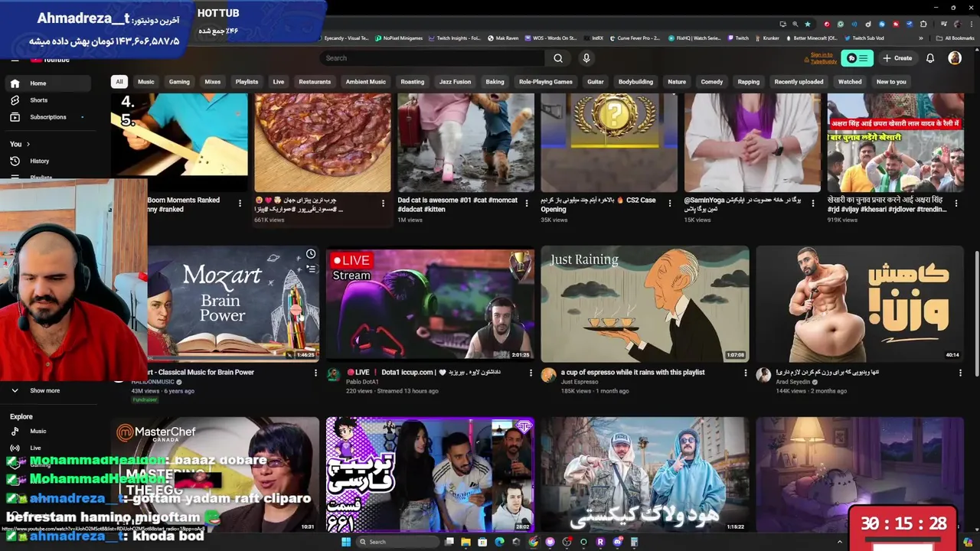Select the Jazz Fusion filter chip

click(455, 82)
